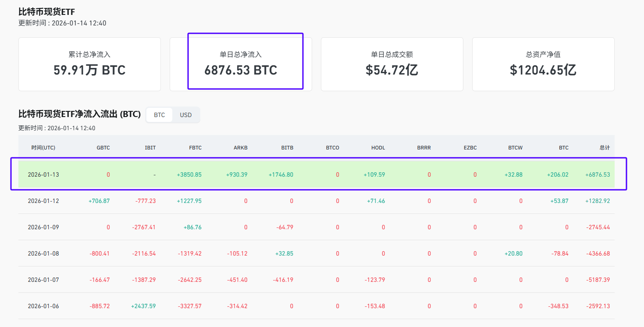
Task: Click the 单日总成交额 summary card
Action: click(x=392, y=64)
